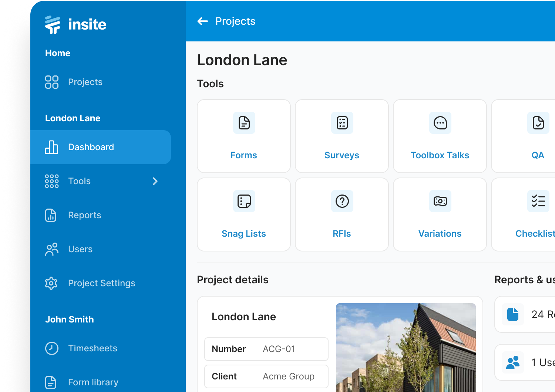Open the Variations money icon
Viewport: 555px width, 392px height.
click(440, 202)
